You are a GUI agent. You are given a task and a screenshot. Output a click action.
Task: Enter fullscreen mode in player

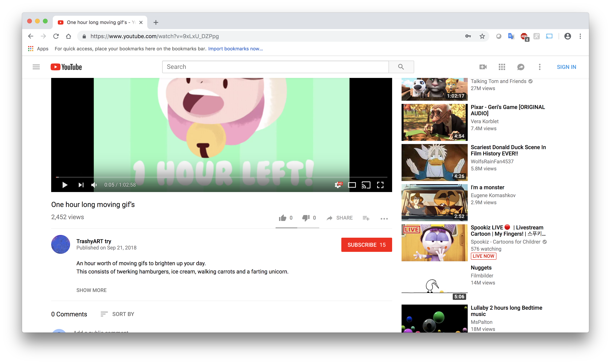click(380, 185)
